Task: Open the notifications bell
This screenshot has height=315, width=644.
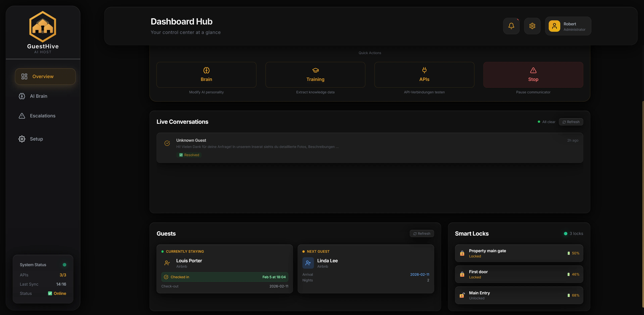Action: [x=511, y=26]
